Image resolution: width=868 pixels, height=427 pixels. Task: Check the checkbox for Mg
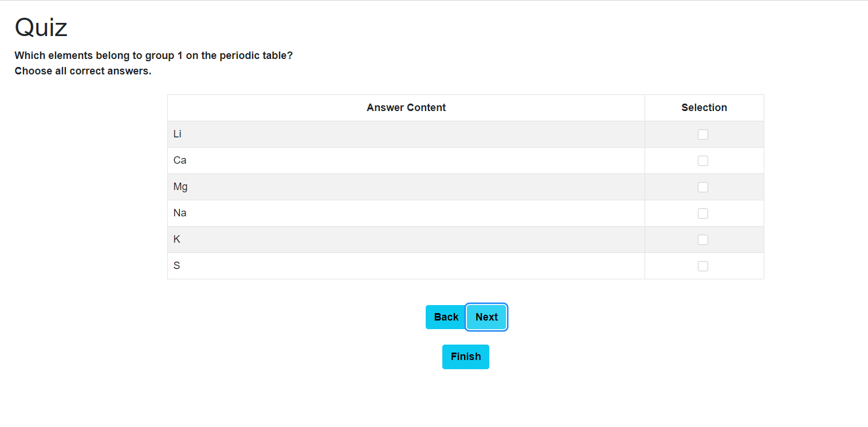[x=703, y=187]
